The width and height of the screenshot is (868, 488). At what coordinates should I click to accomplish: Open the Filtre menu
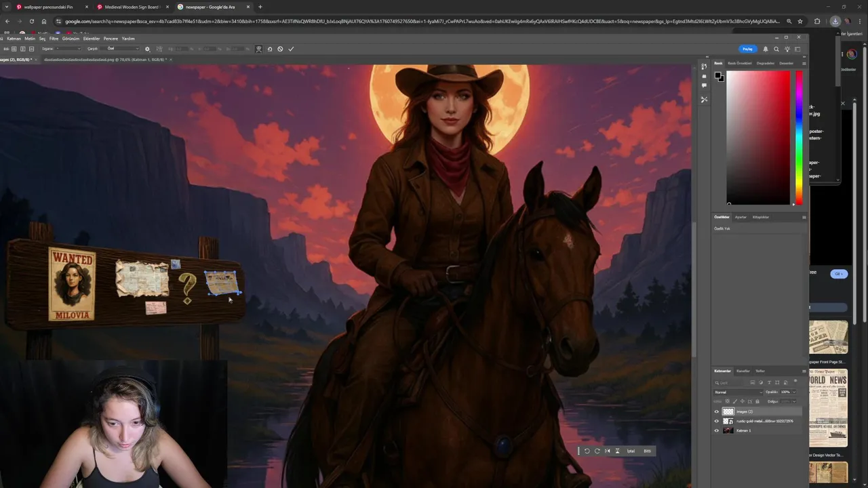[54, 39]
